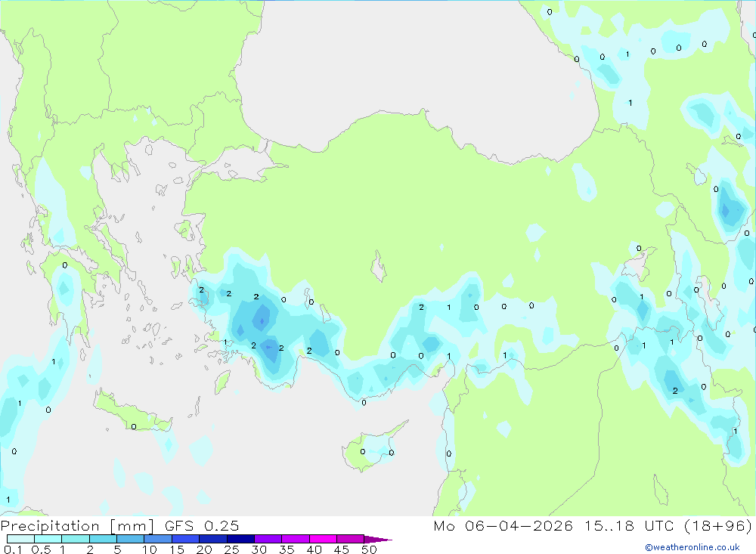Viewport: 756px width, 554px height.
Task: Click the '40' legend scale label
Action: pyautogui.click(x=314, y=549)
